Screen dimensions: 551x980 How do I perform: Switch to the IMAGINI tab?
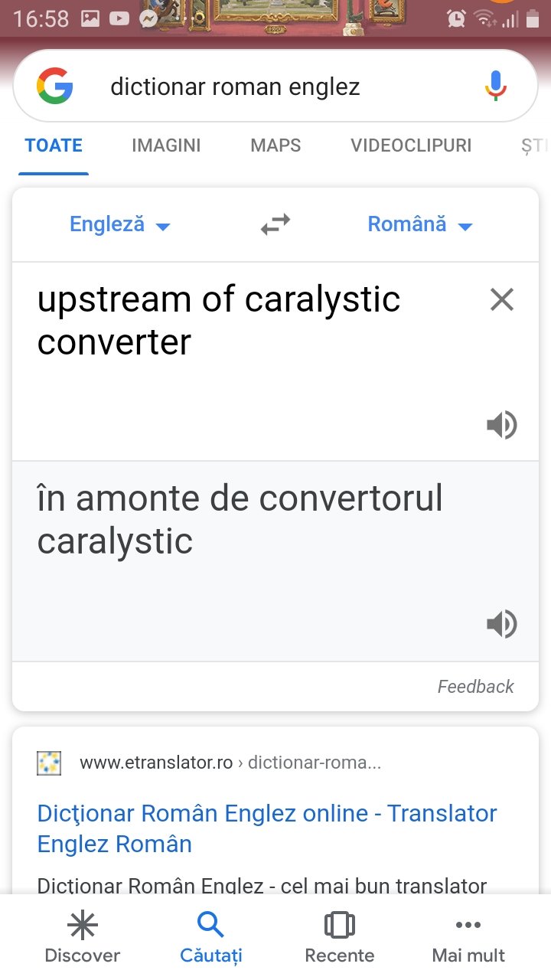(166, 145)
